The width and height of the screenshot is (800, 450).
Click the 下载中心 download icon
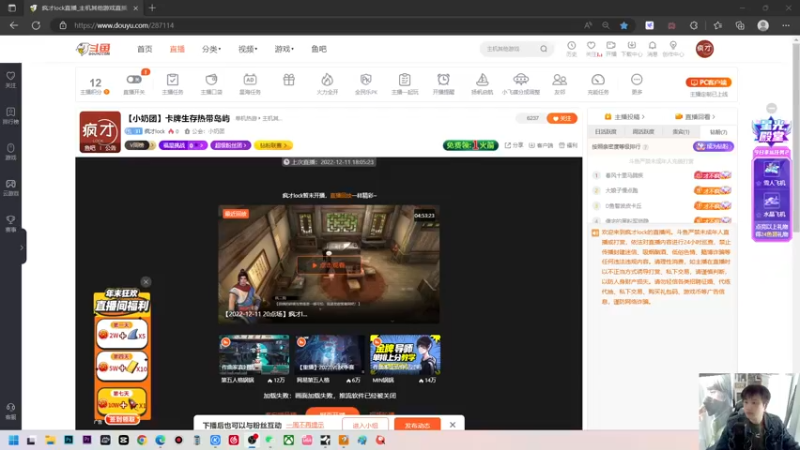tap(632, 46)
